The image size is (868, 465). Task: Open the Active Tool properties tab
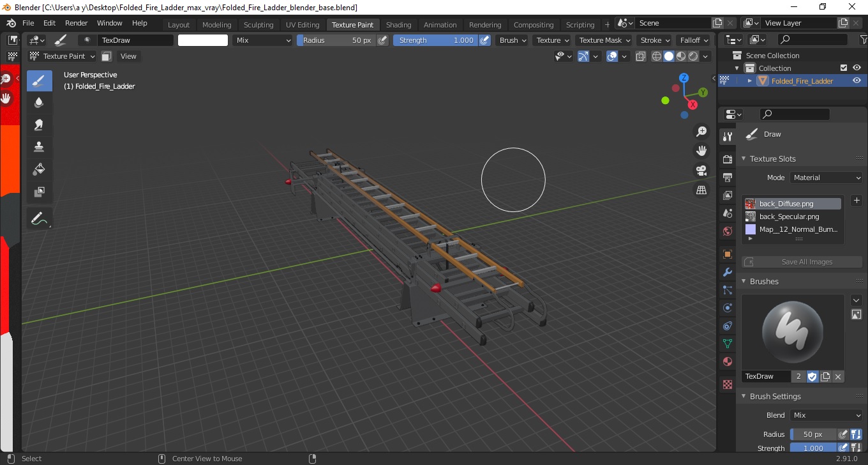(727, 137)
